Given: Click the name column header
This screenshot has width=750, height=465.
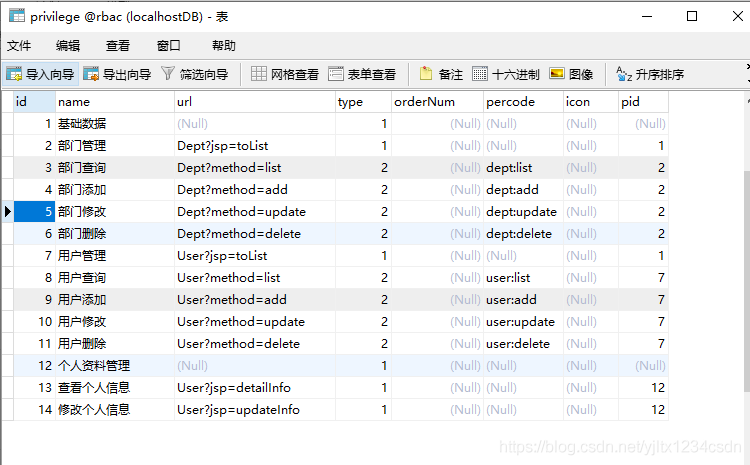Looking at the screenshot, I should pyautogui.click(x=115, y=102).
